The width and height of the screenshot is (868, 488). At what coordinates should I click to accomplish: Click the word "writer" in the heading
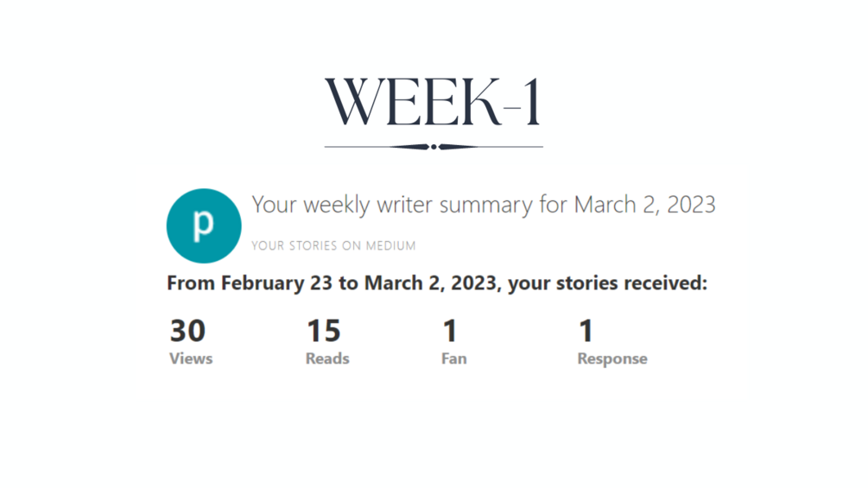coord(405,205)
